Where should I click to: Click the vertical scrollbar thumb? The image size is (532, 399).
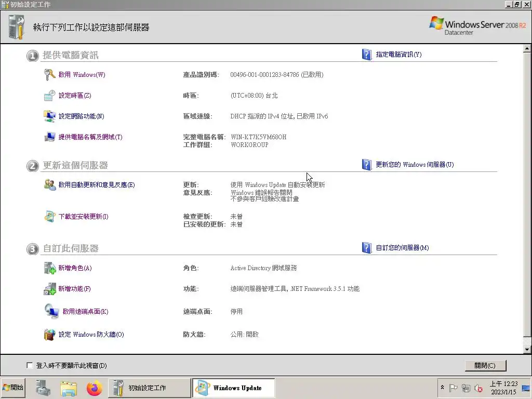[527, 195]
